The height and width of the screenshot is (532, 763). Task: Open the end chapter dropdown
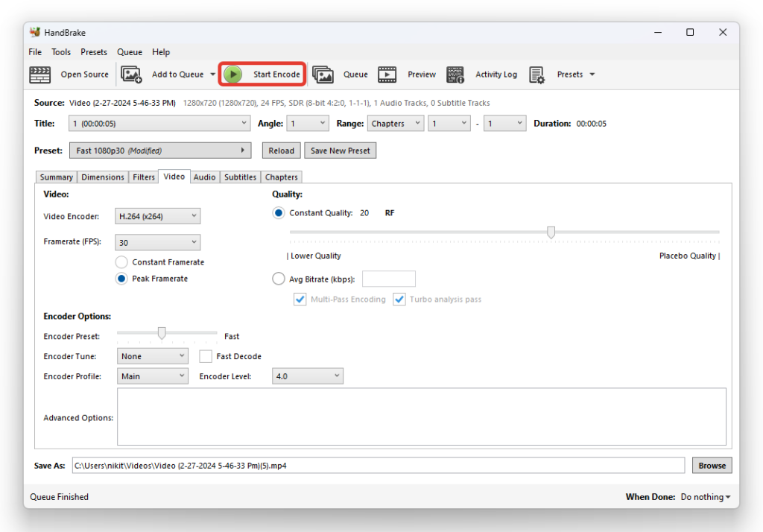point(504,124)
